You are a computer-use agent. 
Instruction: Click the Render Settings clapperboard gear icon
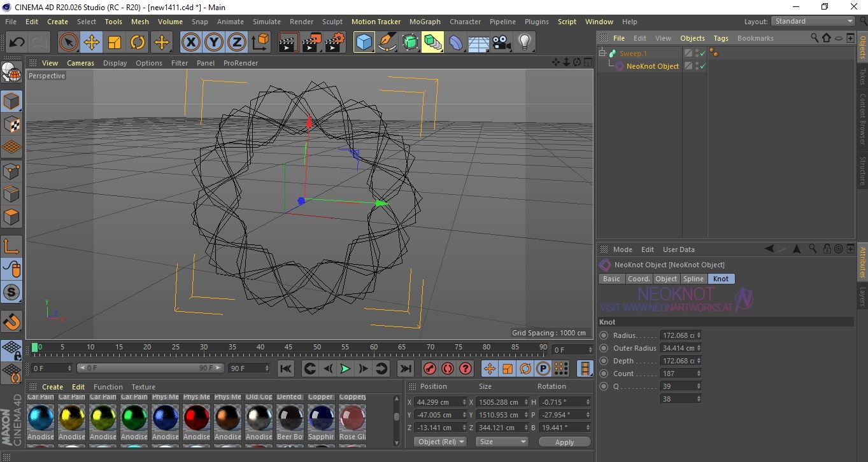pyautogui.click(x=335, y=43)
